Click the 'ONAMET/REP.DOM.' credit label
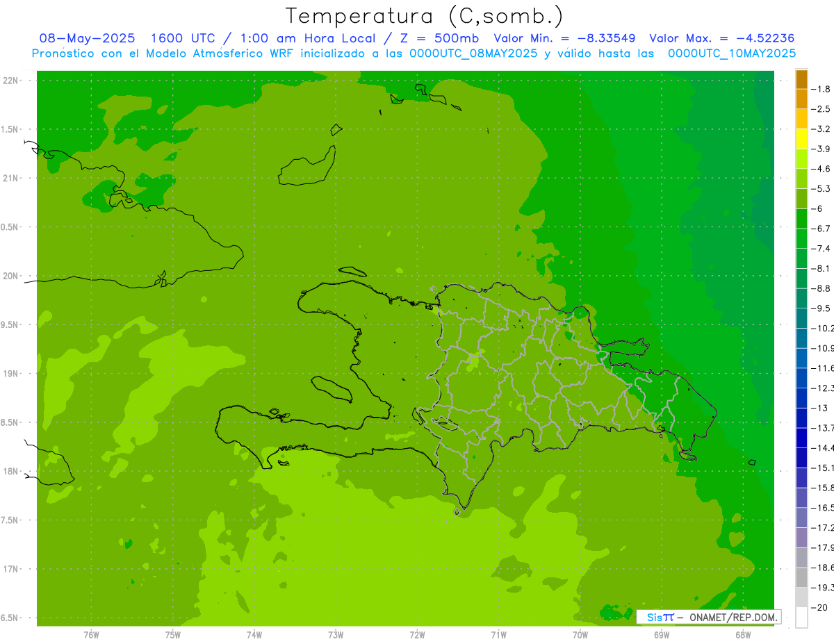The image size is (834, 644). [x=733, y=617]
